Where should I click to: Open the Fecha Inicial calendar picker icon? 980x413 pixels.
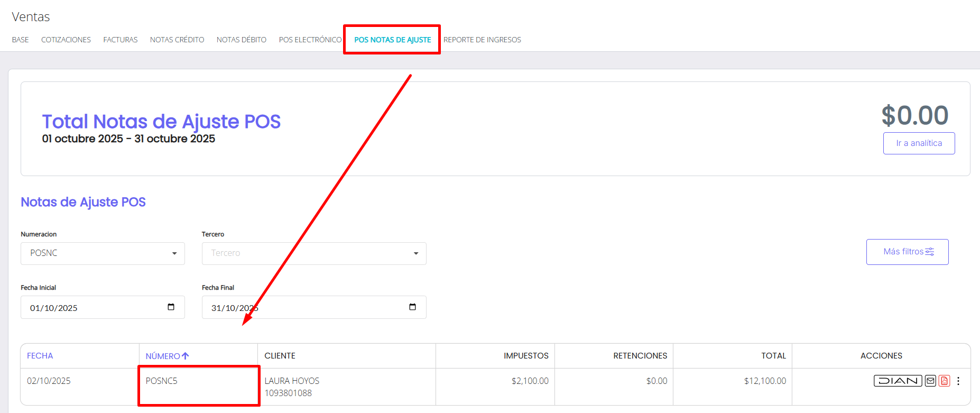click(x=171, y=307)
